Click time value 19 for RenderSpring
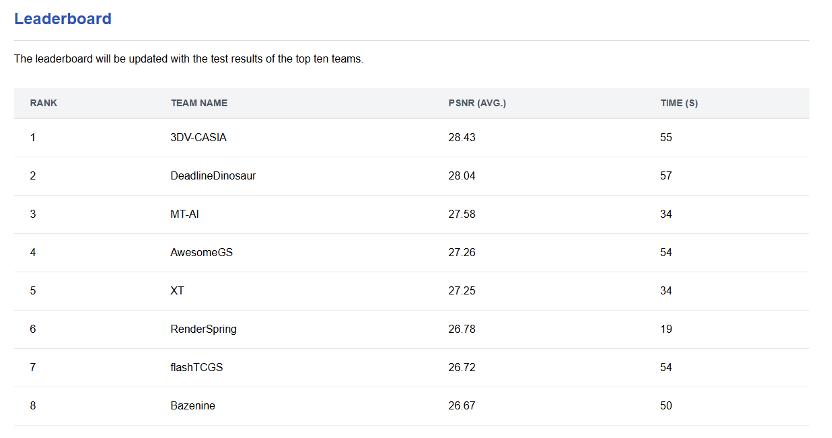The height and width of the screenshot is (438, 832). pos(666,329)
